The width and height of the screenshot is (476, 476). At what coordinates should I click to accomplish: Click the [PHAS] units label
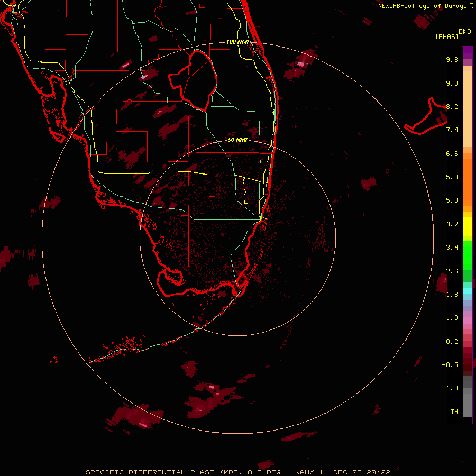click(x=447, y=37)
